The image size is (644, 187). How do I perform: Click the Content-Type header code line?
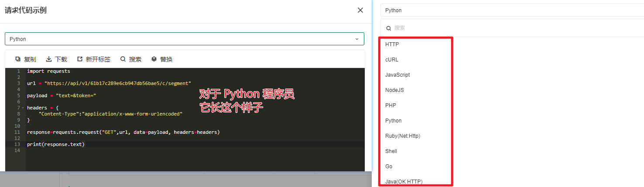coord(110,114)
